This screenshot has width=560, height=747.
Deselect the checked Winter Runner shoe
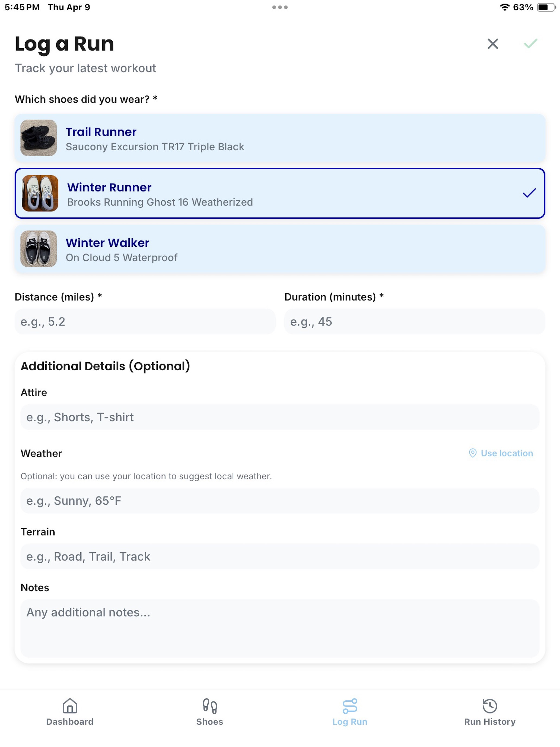click(x=280, y=193)
